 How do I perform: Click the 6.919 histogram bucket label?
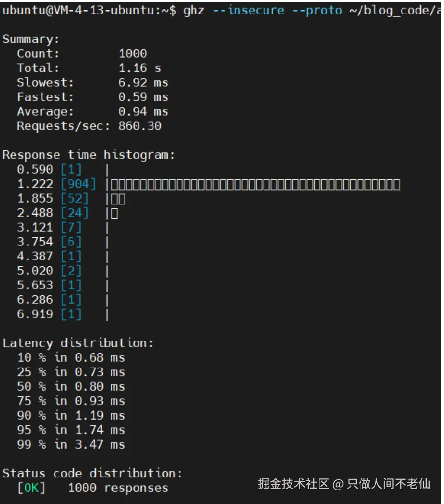pyautogui.click(x=35, y=314)
